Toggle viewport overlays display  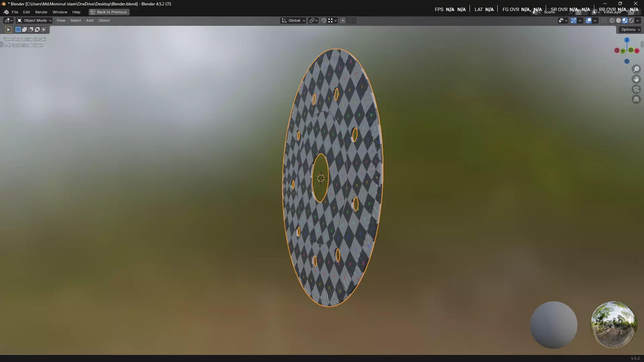pyautogui.click(x=589, y=20)
